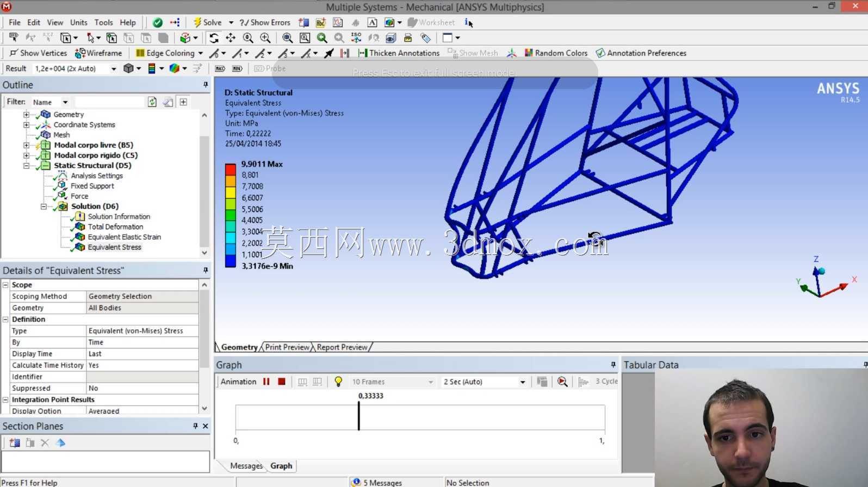868x487 pixels.
Task: Click the Label tag icon
Action: (x=425, y=38)
